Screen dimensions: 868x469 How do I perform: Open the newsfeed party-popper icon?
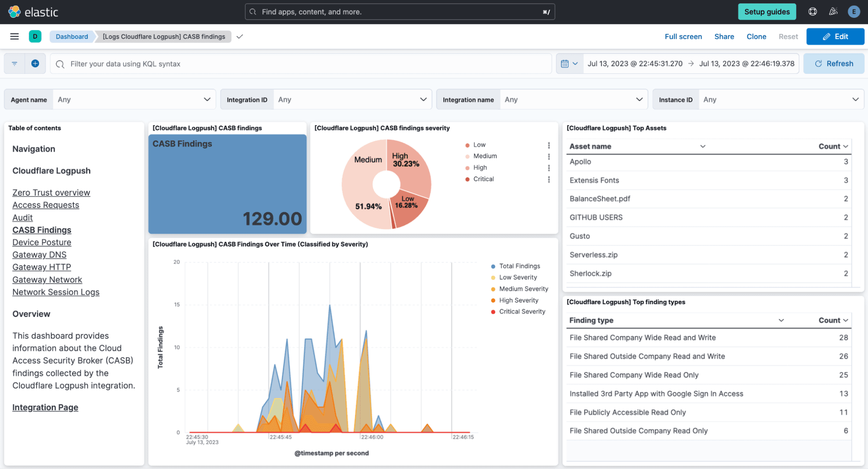coord(833,12)
